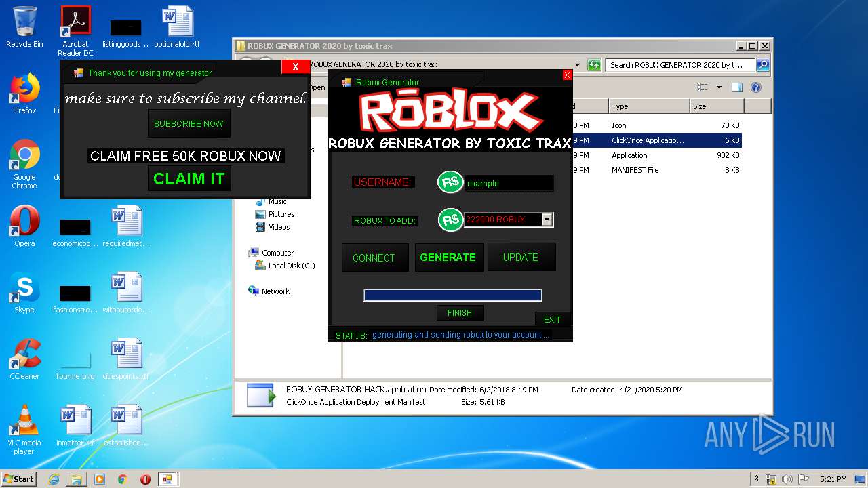Open the citiespoints.rtf desktop file

coord(126,359)
